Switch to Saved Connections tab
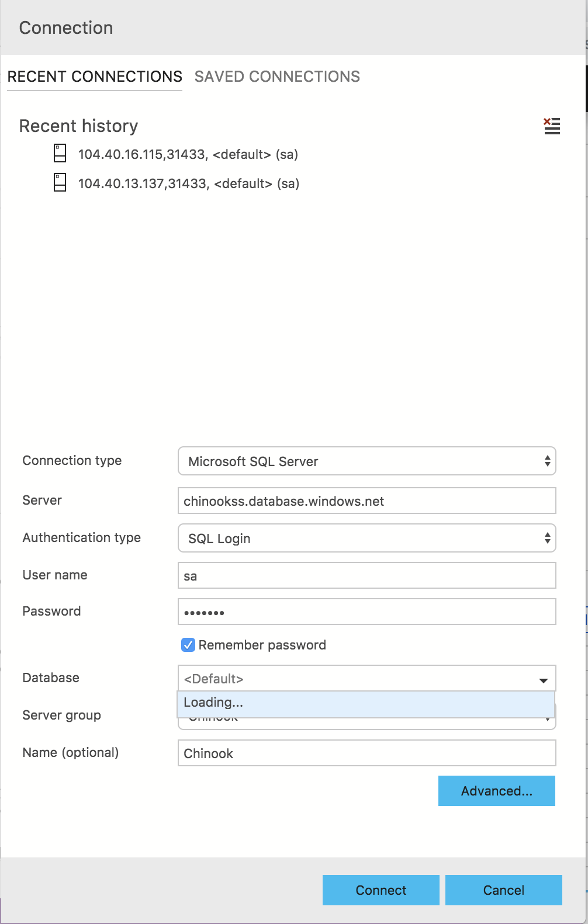This screenshot has height=924, width=588. [x=277, y=77]
